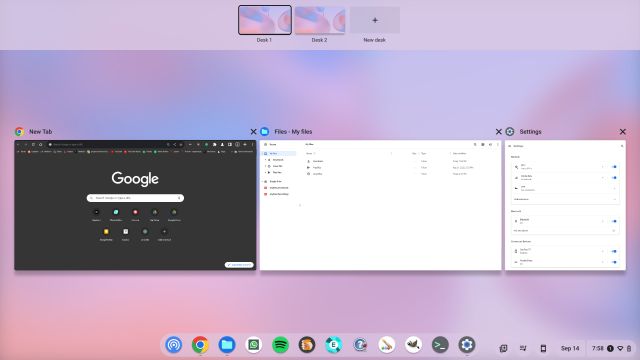The width and height of the screenshot is (640, 360).
Task: Click the Chrome icon beside New Tab title
Action: 19,131
